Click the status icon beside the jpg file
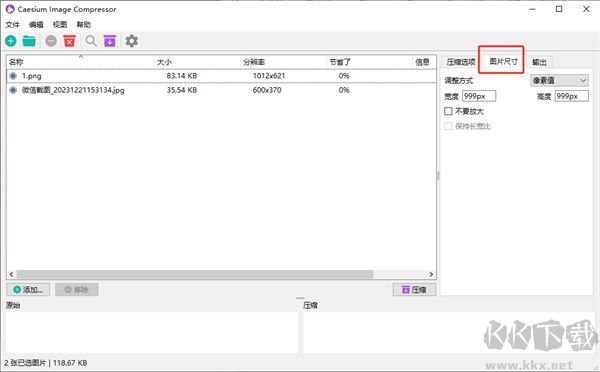Viewport: 600px width, 372px height. (x=13, y=90)
